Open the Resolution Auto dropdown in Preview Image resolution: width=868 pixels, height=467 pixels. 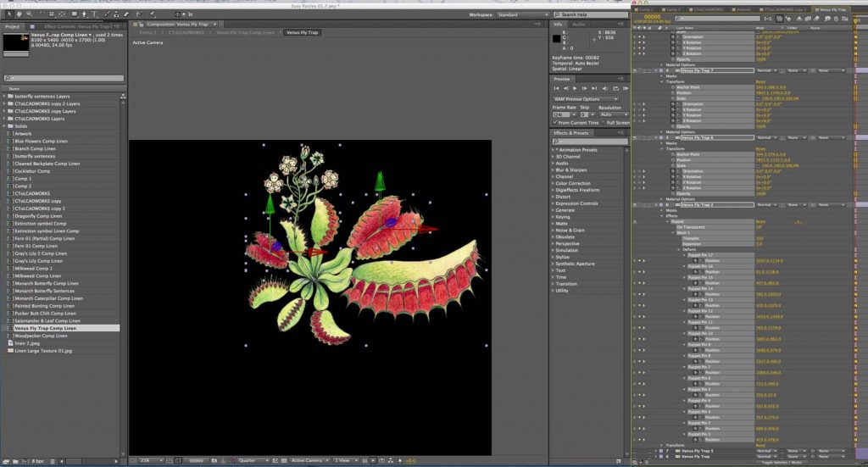tap(614, 114)
